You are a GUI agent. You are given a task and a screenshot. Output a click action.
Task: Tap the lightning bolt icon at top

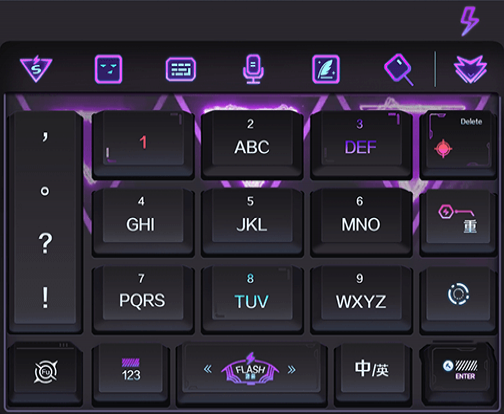click(x=470, y=21)
